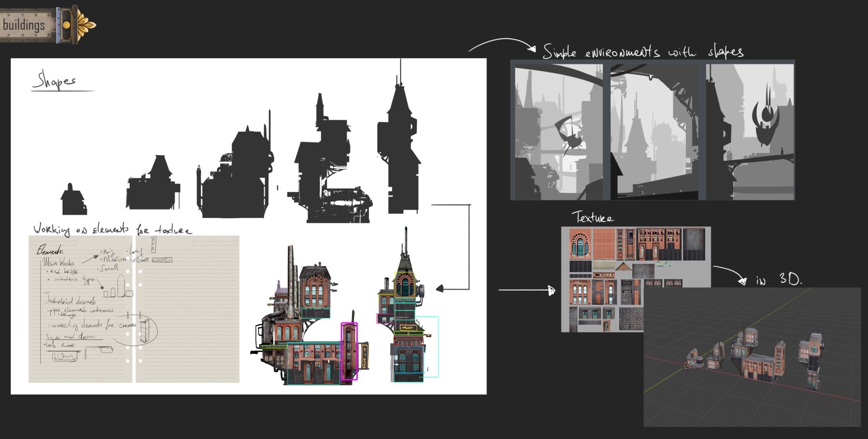Select the magenta outlined box on factory building
The image size is (868, 439).
click(349, 351)
